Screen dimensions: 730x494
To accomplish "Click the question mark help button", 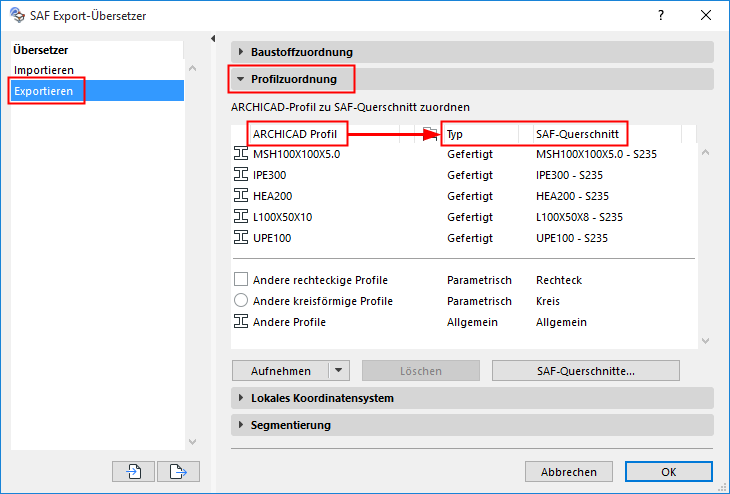I will coord(661,15).
